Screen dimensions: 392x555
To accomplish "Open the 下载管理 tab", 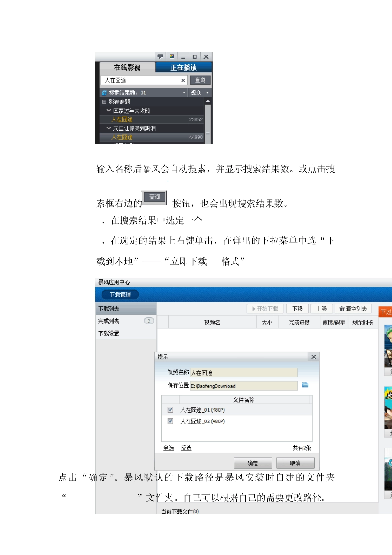I will tap(120, 294).
